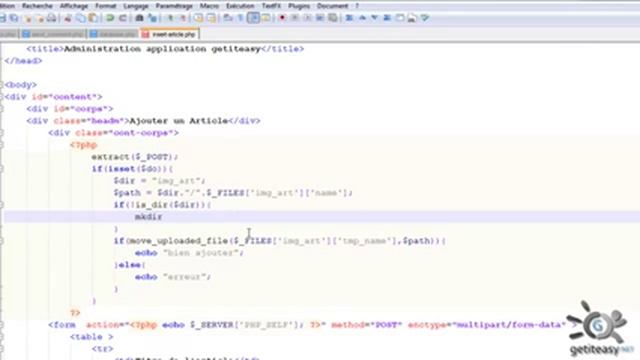Click the </head> closing tag

[x=23, y=61]
